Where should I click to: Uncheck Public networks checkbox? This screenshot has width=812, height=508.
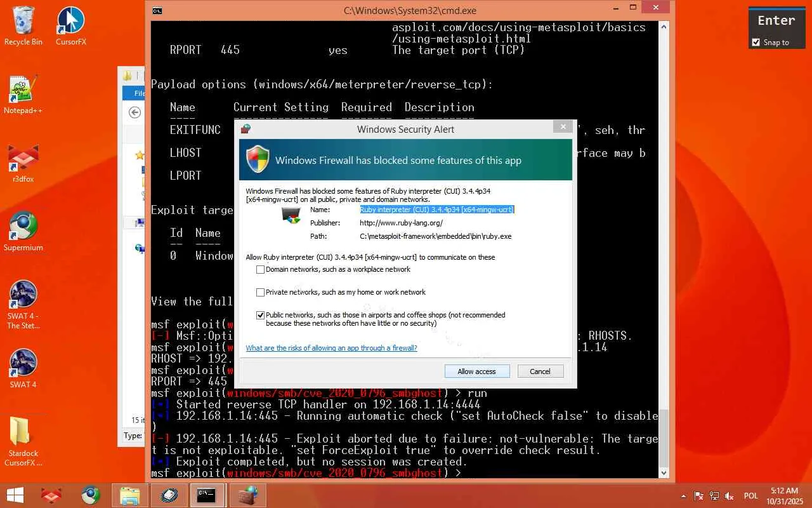pyautogui.click(x=260, y=315)
